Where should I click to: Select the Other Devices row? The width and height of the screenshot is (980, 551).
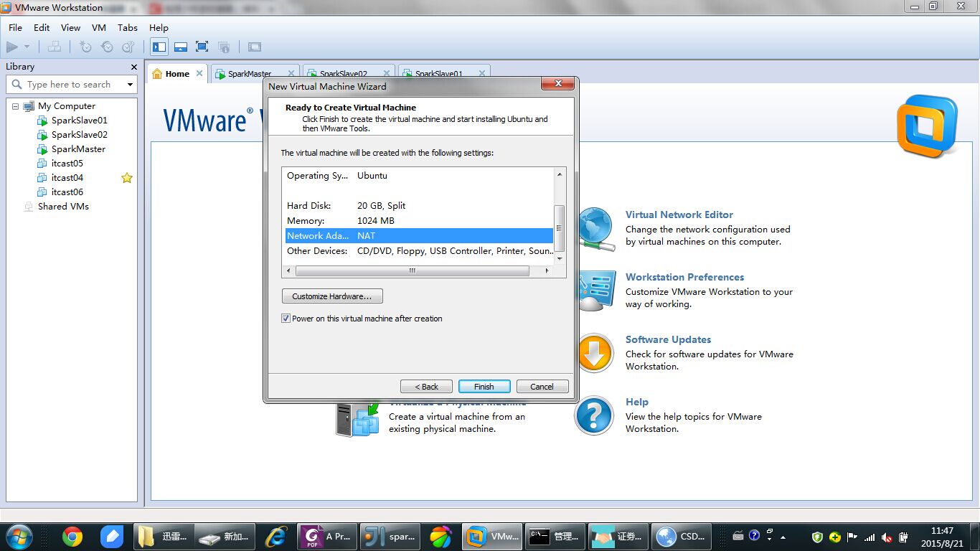point(419,251)
